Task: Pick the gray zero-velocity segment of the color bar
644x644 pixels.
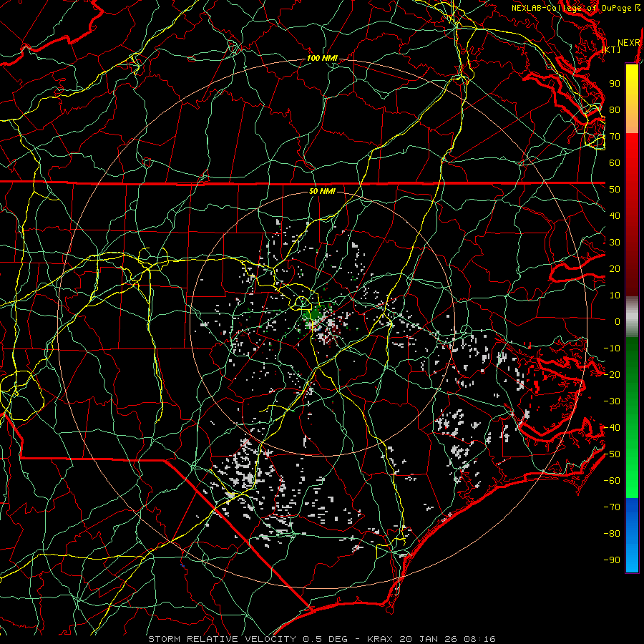Action: (x=632, y=317)
